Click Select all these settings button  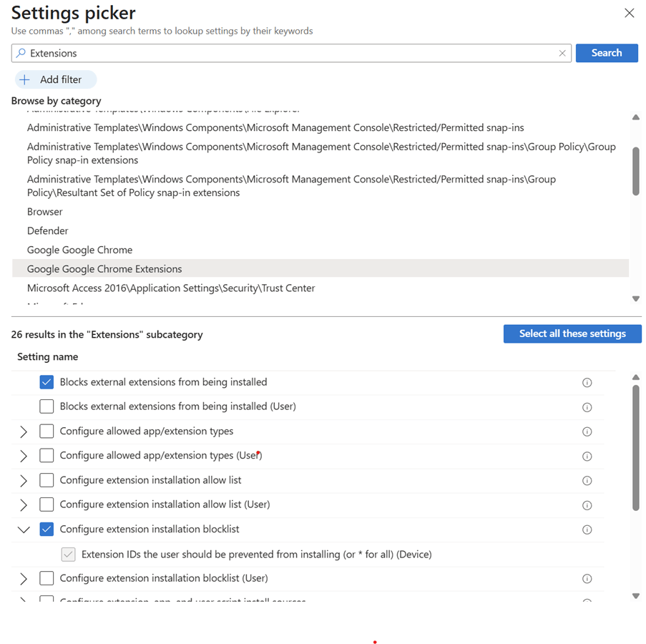tap(572, 333)
